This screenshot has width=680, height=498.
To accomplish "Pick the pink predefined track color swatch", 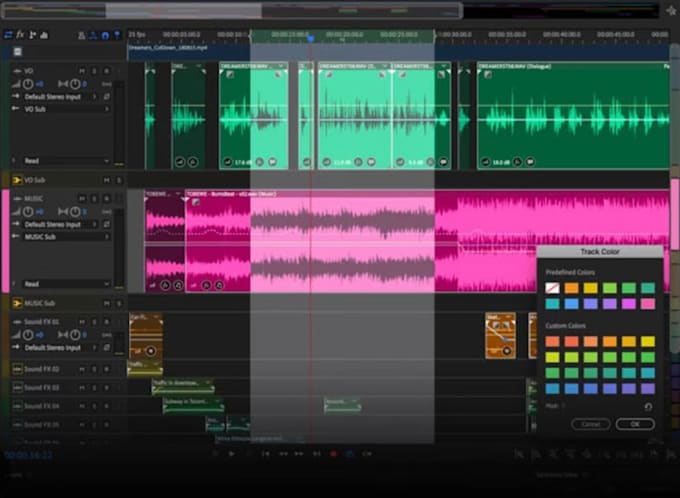I will 647,303.
